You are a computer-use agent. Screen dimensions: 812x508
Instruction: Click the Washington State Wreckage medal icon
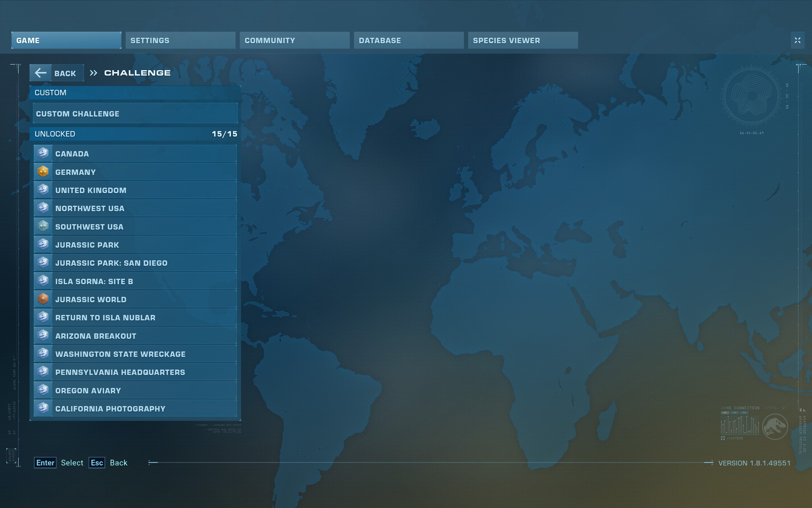point(43,354)
